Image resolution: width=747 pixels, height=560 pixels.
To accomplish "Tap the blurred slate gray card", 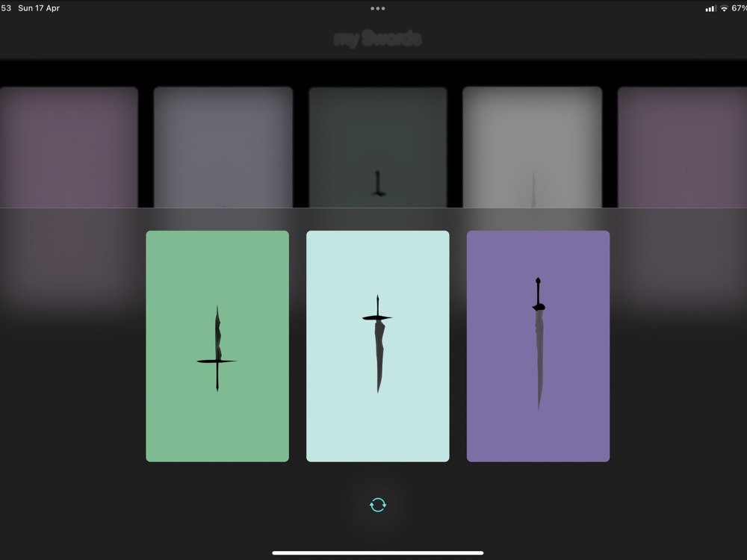I will [x=223, y=147].
